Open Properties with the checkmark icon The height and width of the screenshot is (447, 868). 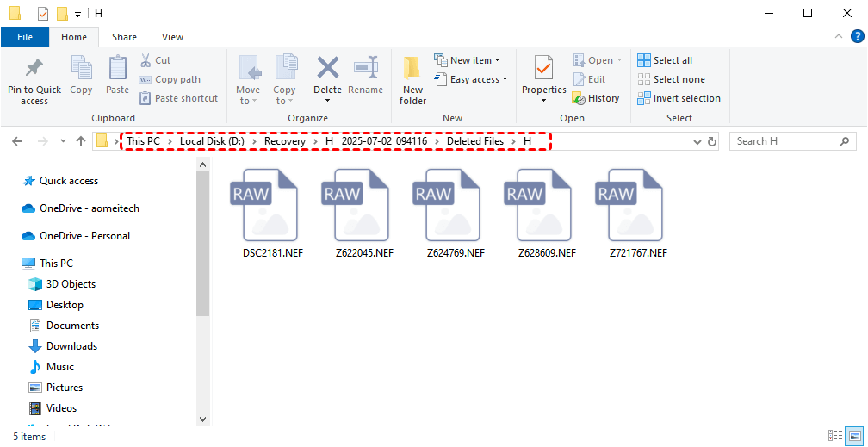pyautogui.click(x=543, y=68)
